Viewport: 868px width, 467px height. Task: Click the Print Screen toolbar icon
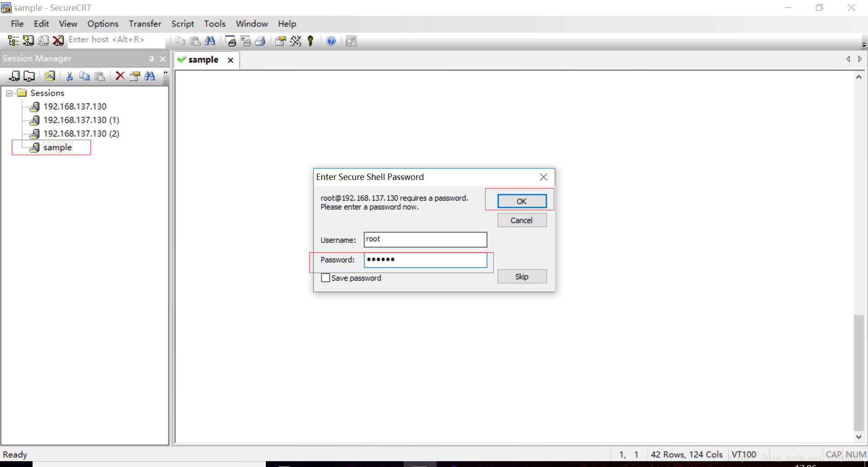(x=231, y=41)
